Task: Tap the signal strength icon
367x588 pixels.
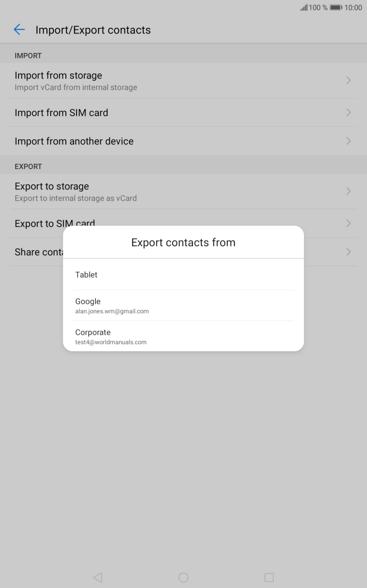Action: click(305, 8)
